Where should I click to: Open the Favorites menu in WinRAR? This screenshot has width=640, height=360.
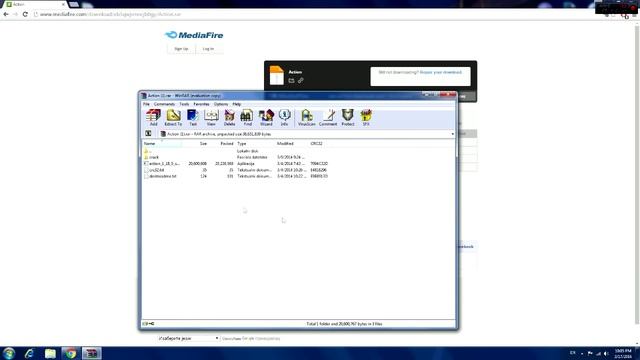coord(201,104)
